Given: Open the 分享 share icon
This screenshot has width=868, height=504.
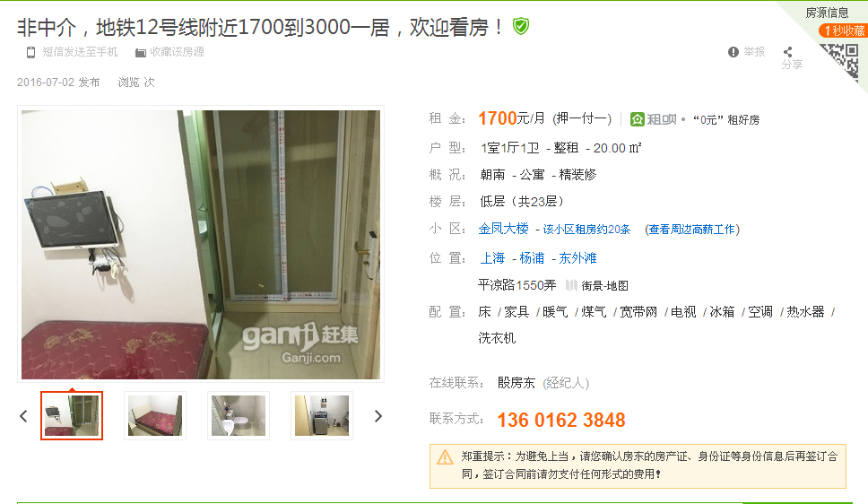Looking at the screenshot, I should (x=787, y=51).
